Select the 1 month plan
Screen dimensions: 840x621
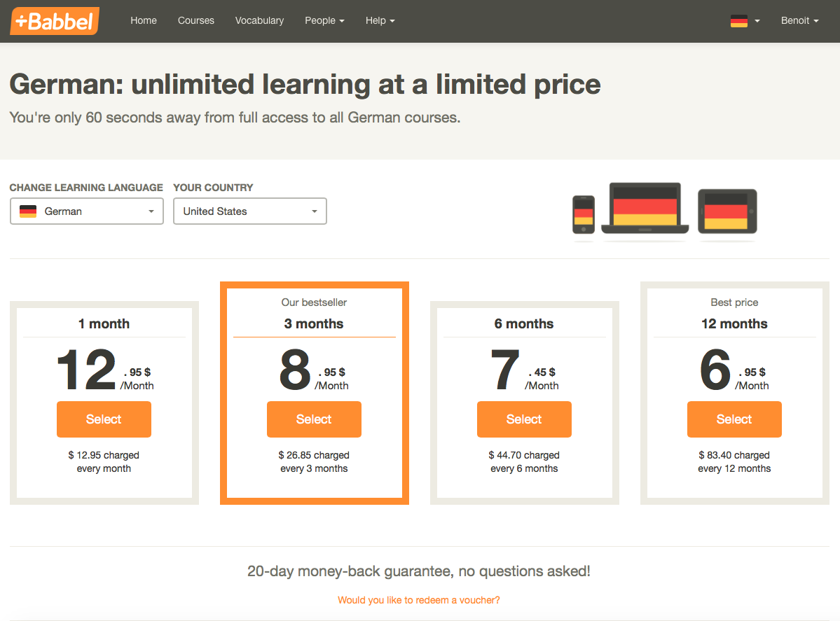coord(104,419)
